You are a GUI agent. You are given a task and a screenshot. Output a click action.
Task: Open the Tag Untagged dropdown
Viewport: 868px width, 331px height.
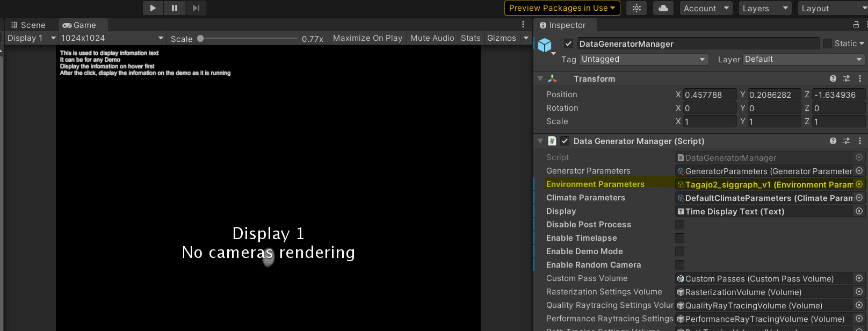(x=643, y=59)
